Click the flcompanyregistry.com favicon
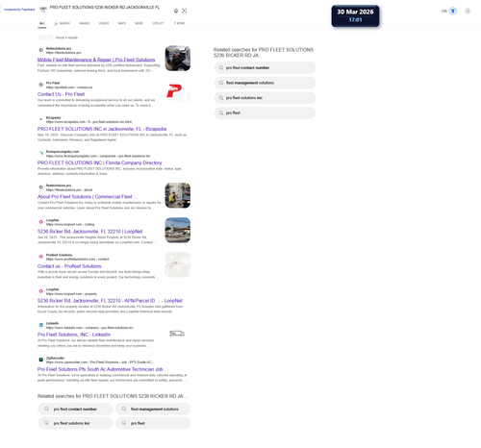The width and height of the screenshot is (481, 448). pyautogui.click(x=40, y=153)
